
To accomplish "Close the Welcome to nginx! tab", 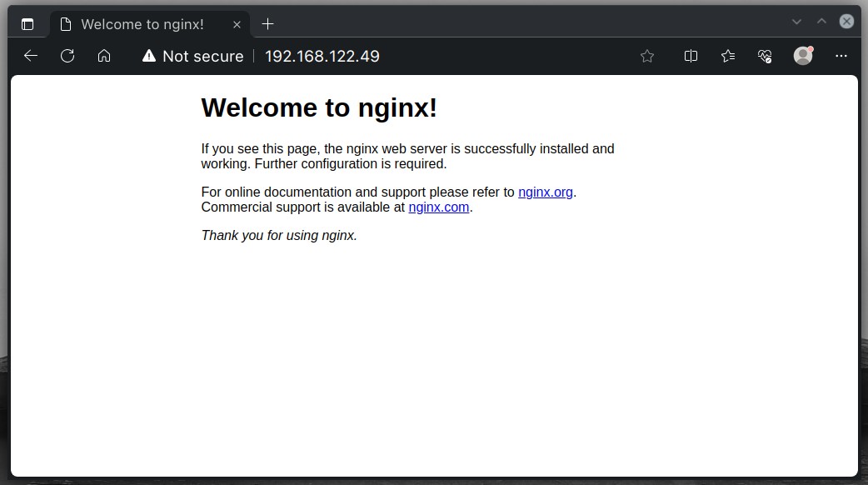I will pos(237,24).
